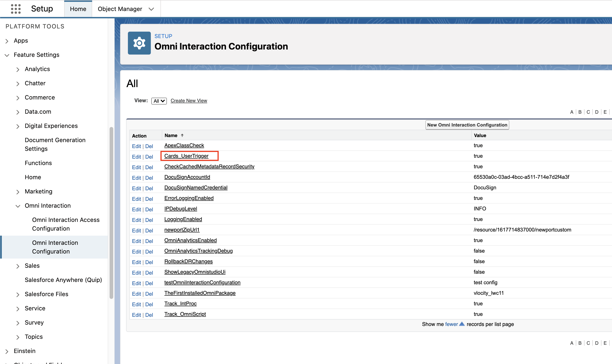The width and height of the screenshot is (612, 364).
Task: Expand the Service node
Action: coord(18,309)
